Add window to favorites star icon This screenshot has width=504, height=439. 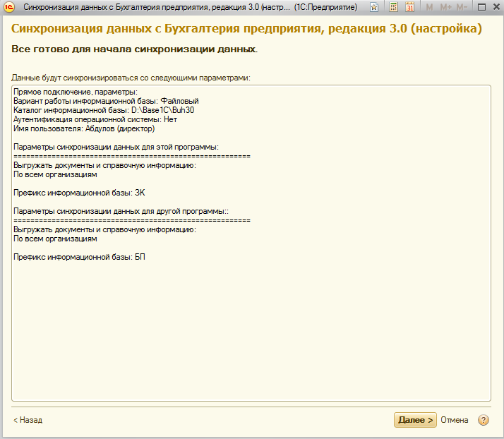click(x=374, y=7)
